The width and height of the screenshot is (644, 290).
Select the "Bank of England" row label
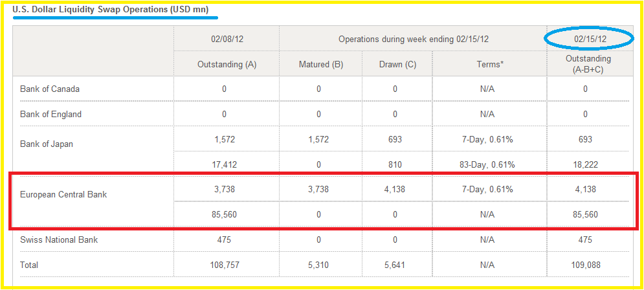pyautogui.click(x=50, y=114)
